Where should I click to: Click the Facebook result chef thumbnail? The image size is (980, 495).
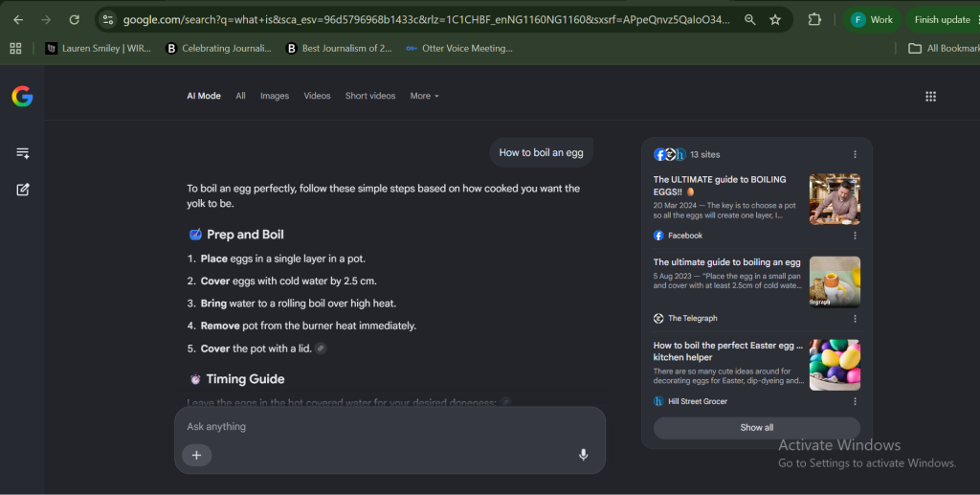pyautogui.click(x=835, y=199)
